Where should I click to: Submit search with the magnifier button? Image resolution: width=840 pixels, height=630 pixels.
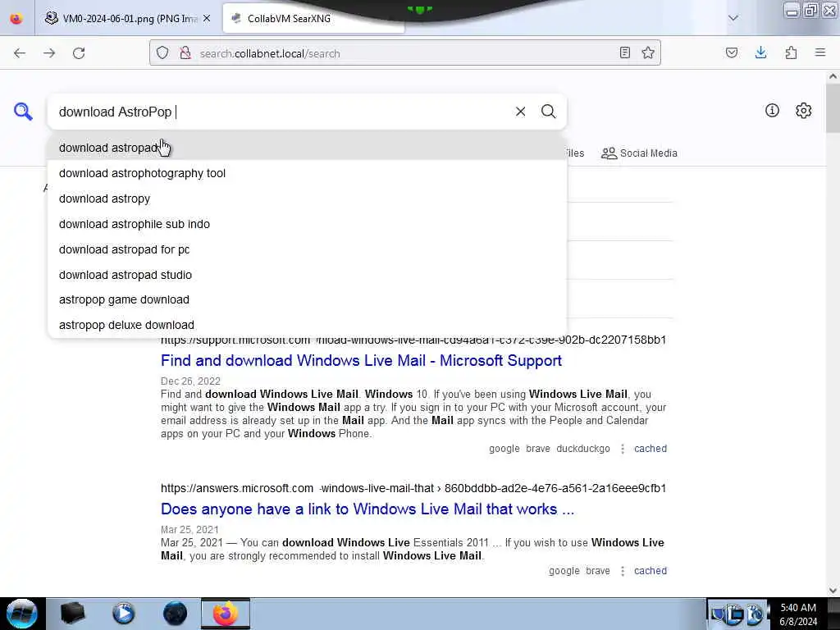click(548, 112)
